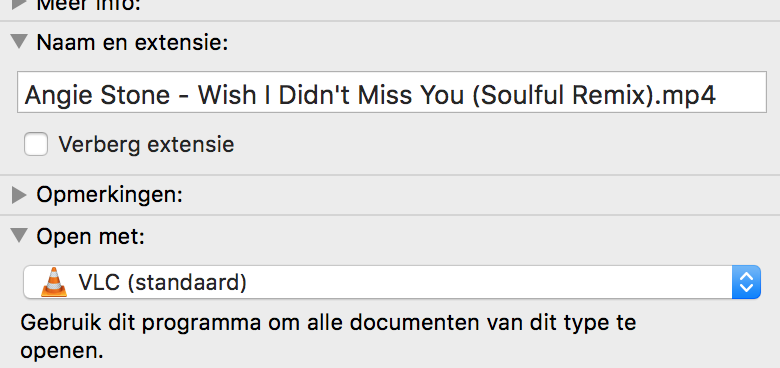Click the VLC traffic cone icon
Viewport: 780px width, 368px height.
[x=54, y=282]
